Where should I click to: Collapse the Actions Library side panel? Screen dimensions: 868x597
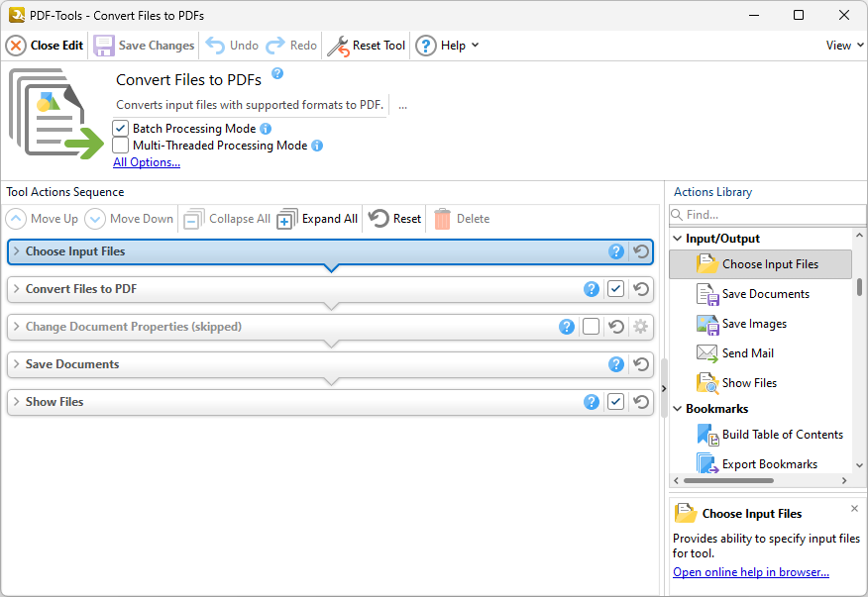[x=664, y=388]
